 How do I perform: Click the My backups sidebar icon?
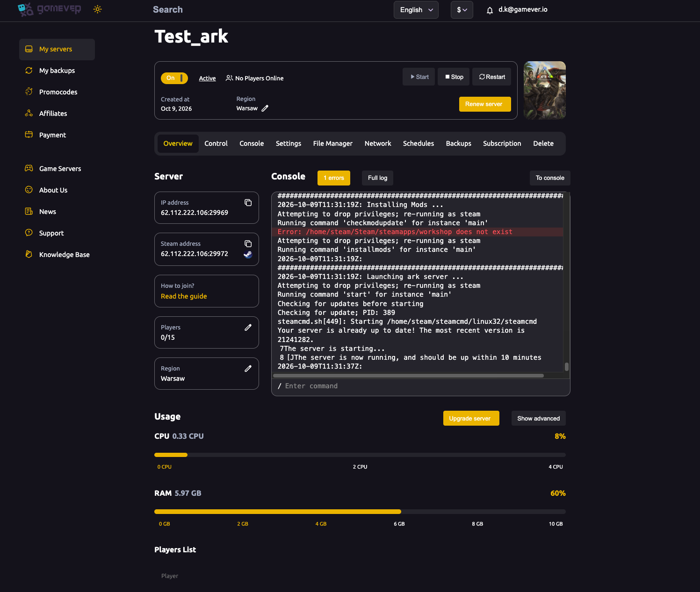(29, 71)
